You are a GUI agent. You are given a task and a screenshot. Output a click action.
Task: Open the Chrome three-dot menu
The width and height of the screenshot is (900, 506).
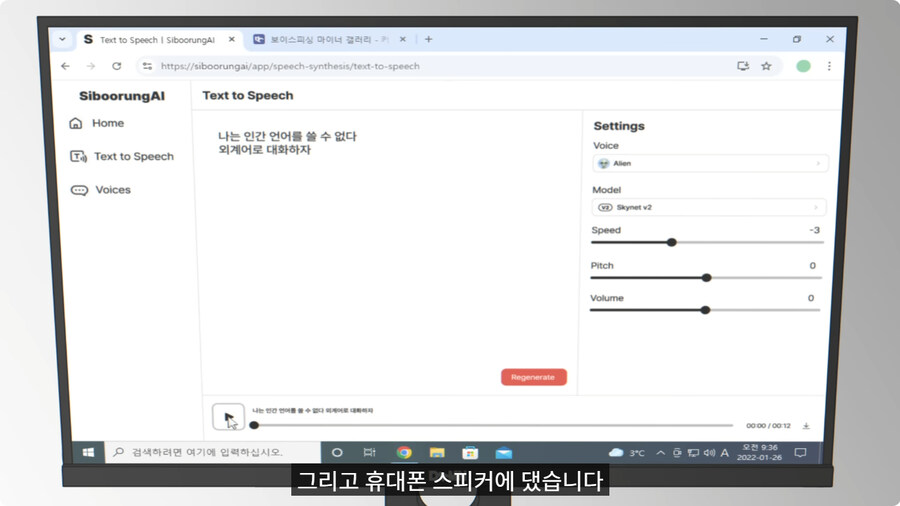coord(829,67)
